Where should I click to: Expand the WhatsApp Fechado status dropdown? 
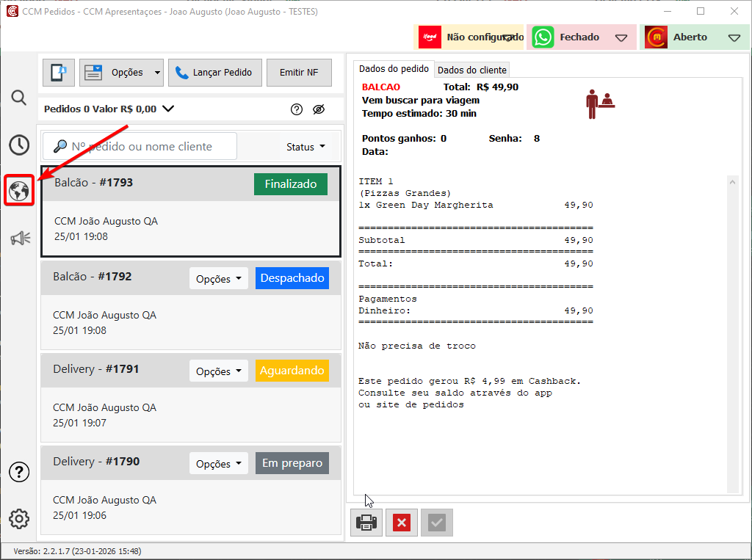click(621, 37)
